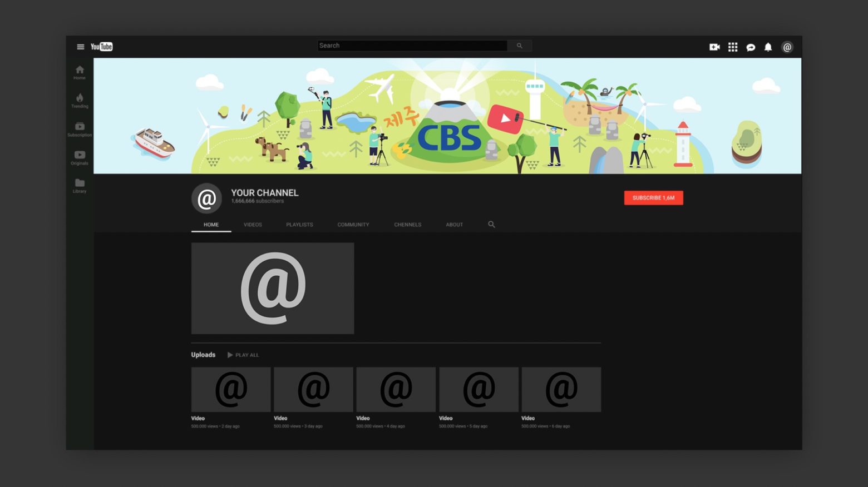
Task: Open the video thumbnail from 3 day ago
Action: point(313,389)
